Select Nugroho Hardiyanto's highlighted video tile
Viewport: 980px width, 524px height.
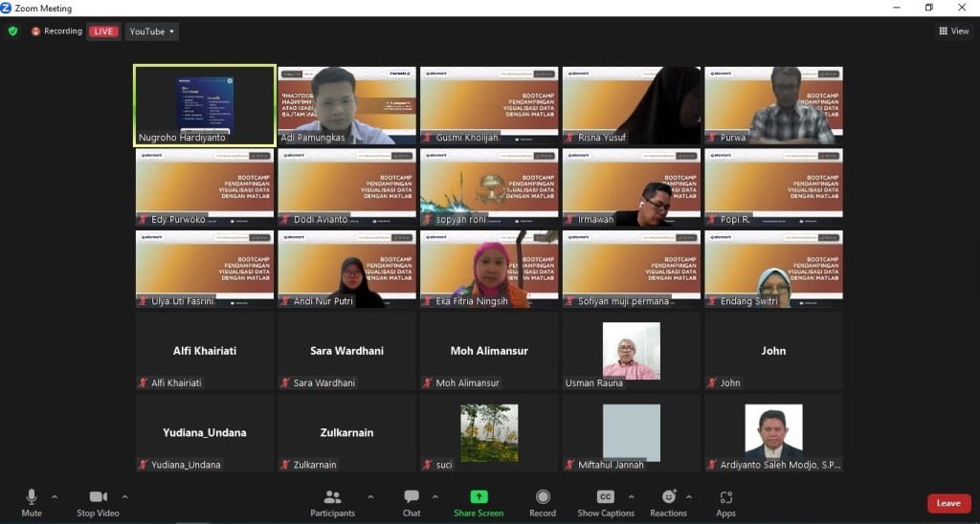[x=204, y=105]
